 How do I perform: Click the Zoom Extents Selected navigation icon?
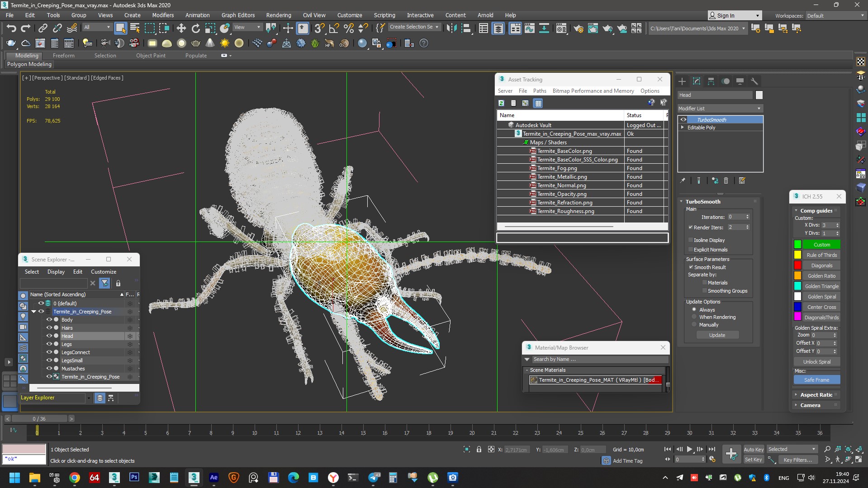click(x=848, y=449)
